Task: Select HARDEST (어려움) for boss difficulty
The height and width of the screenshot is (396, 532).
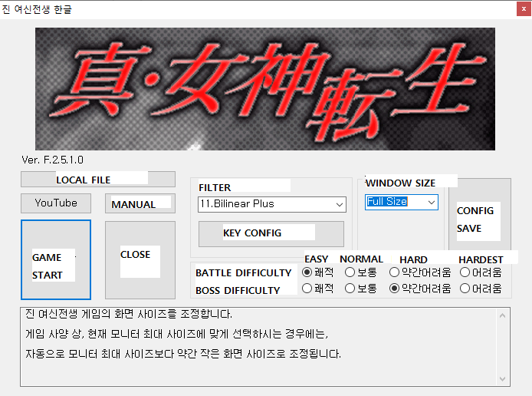Action: 481,289
